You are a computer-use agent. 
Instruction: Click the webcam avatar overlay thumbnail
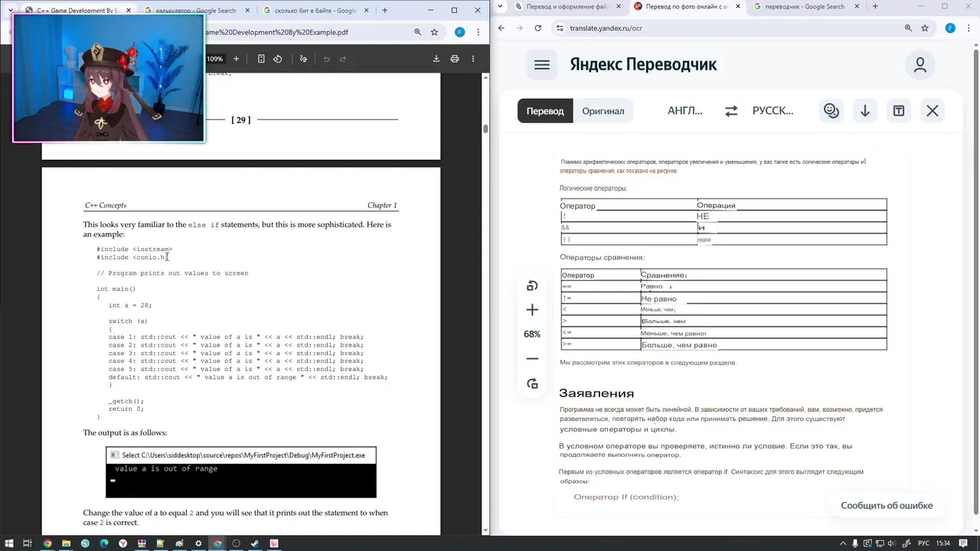point(109,78)
